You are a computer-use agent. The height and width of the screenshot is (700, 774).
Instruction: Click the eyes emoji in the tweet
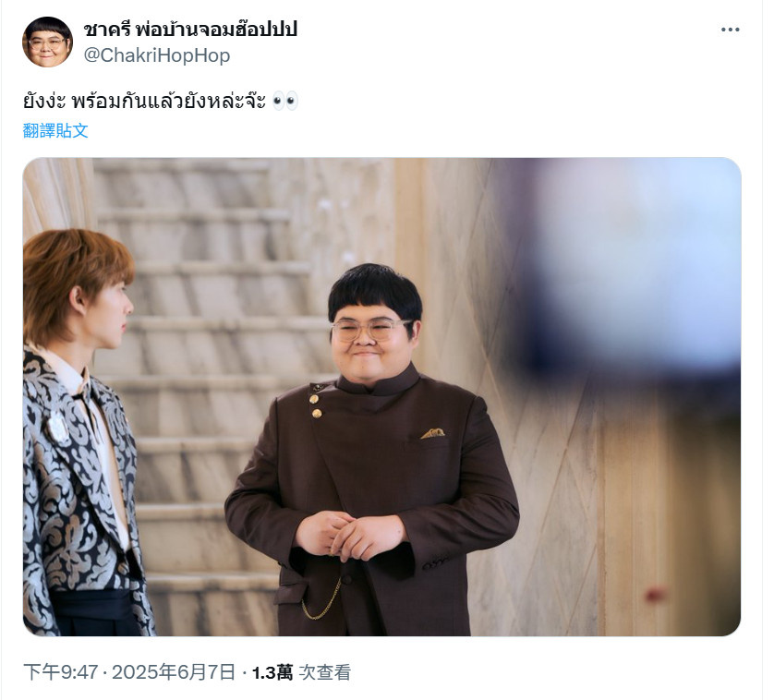285,102
